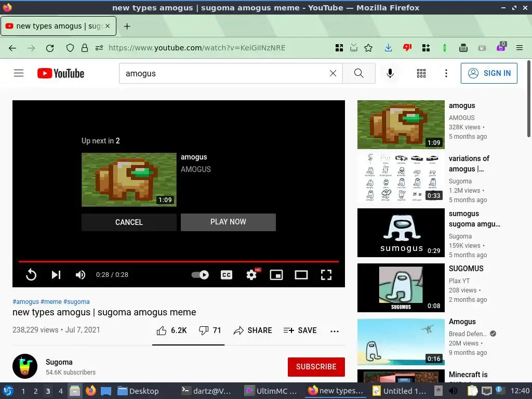Open the Sugoma channel avatar
The image size is (532, 399).
25,366
